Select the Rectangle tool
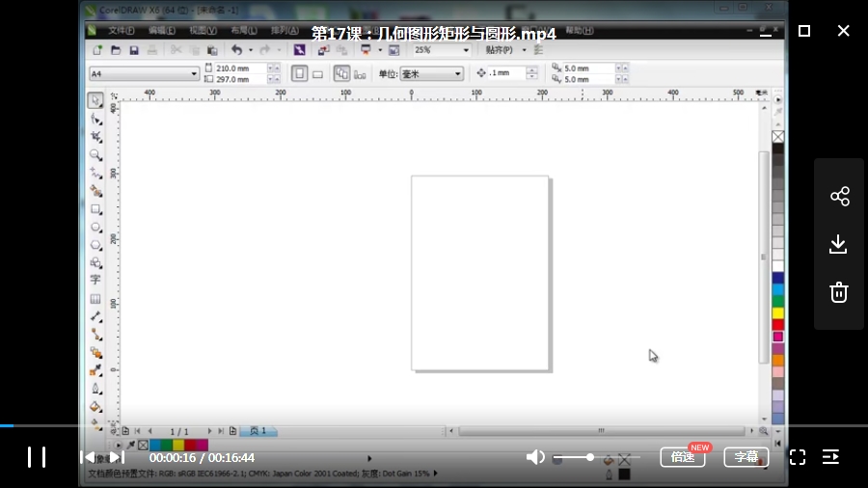Image resolution: width=868 pixels, height=488 pixels. point(95,209)
